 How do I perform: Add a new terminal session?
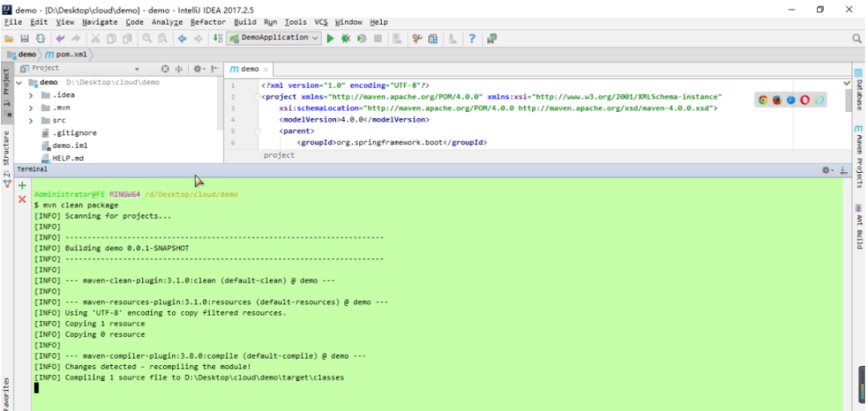pyautogui.click(x=23, y=186)
